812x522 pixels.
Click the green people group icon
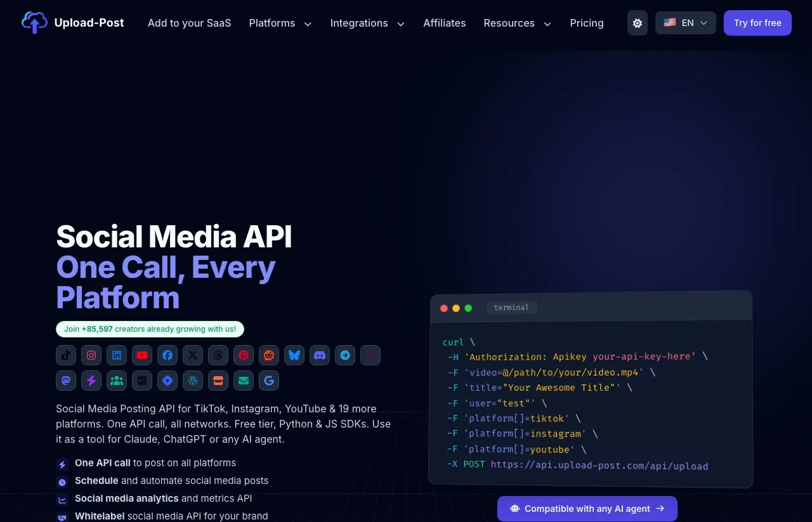tap(117, 381)
